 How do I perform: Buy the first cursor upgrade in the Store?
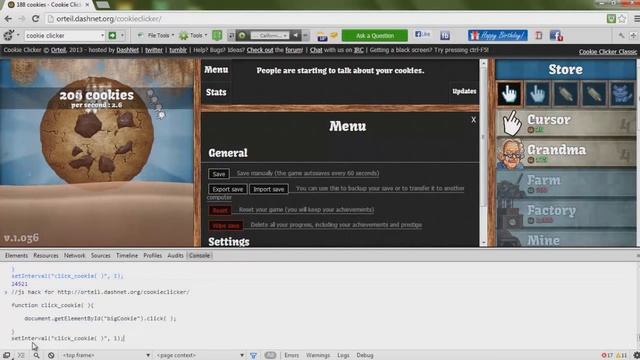pos(509,94)
